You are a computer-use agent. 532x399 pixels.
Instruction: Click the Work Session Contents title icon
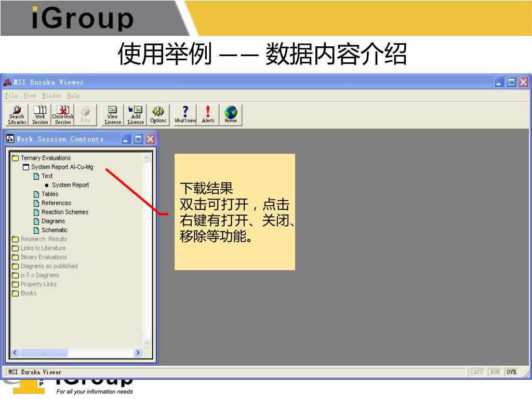10,139
